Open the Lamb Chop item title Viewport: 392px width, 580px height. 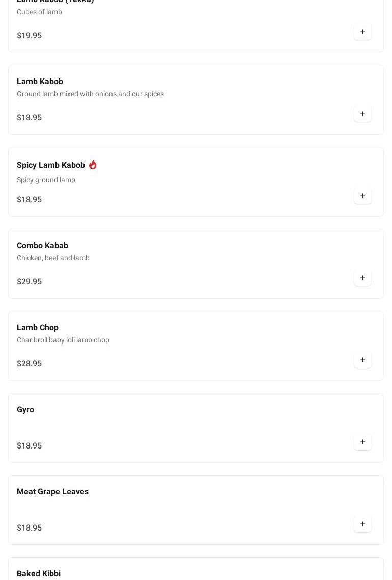point(38,328)
